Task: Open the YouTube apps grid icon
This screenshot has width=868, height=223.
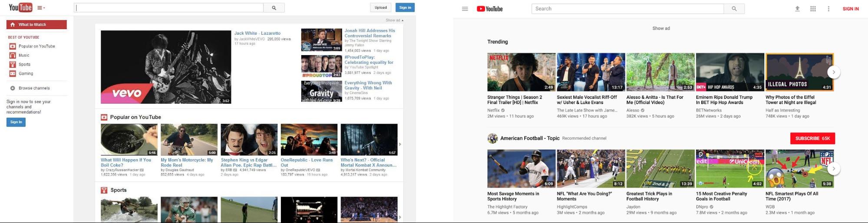Action: click(813, 9)
